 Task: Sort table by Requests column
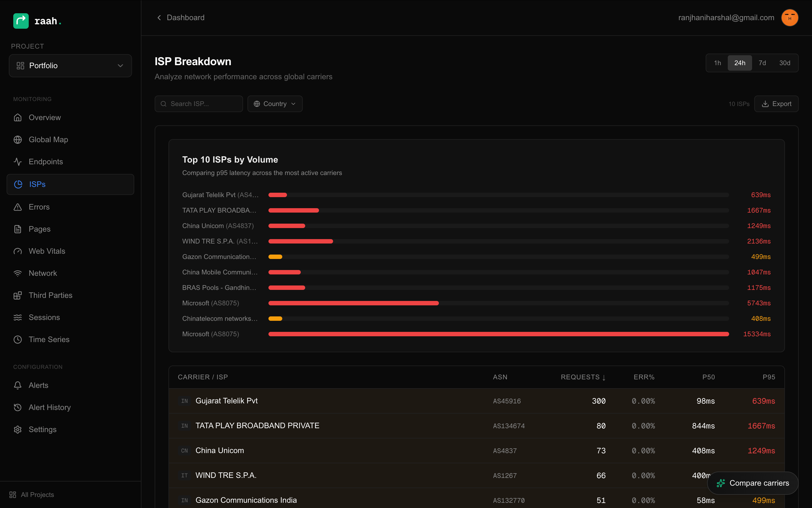pos(583,377)
